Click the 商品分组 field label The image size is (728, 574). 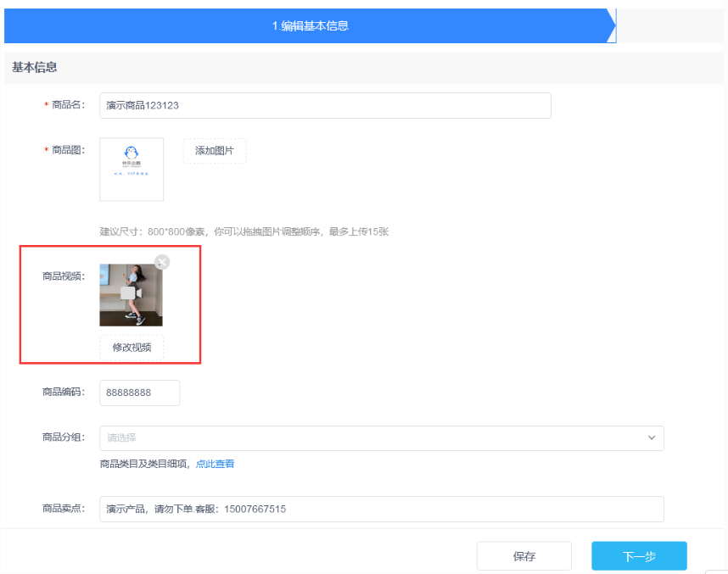click(64, 437)
